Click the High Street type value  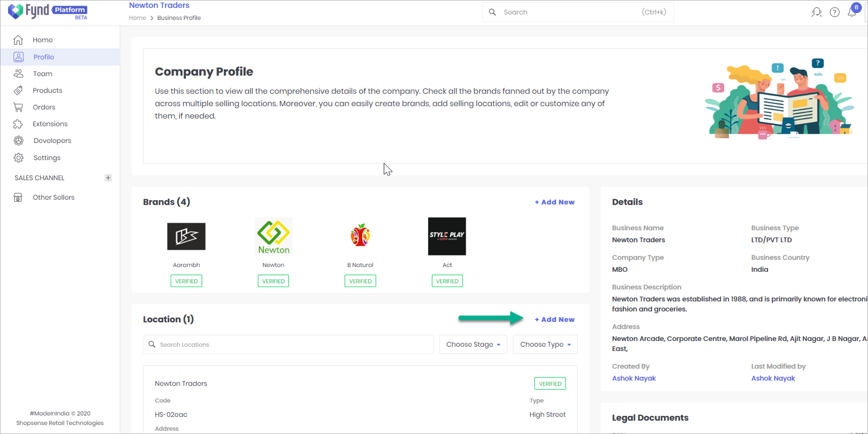point(547,415)
